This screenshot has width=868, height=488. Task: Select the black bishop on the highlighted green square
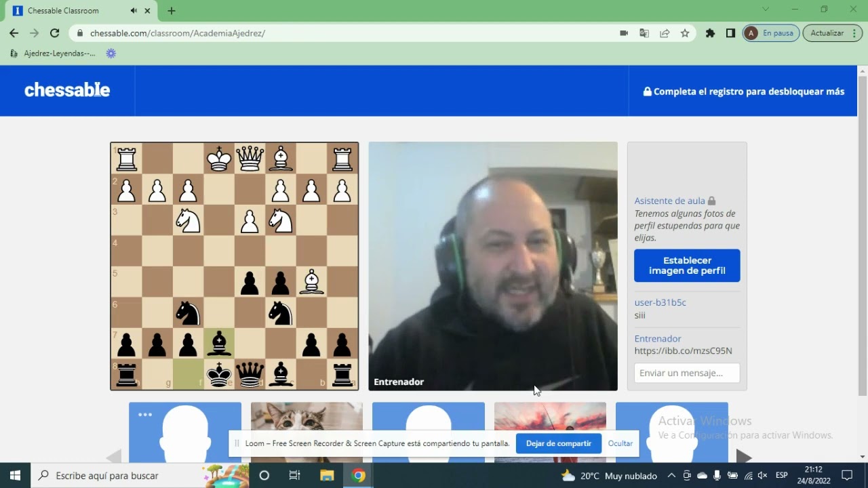pos(219,344)
